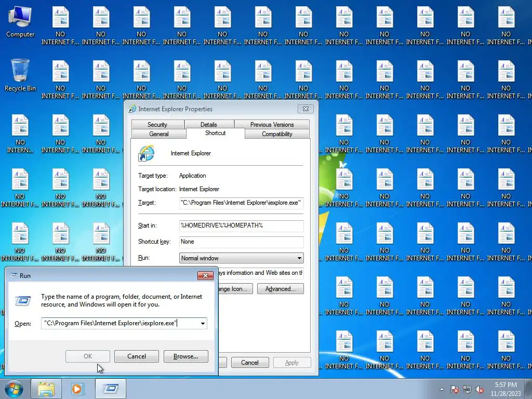Expand the Run Open history dropdown

(x=203, y=323)
